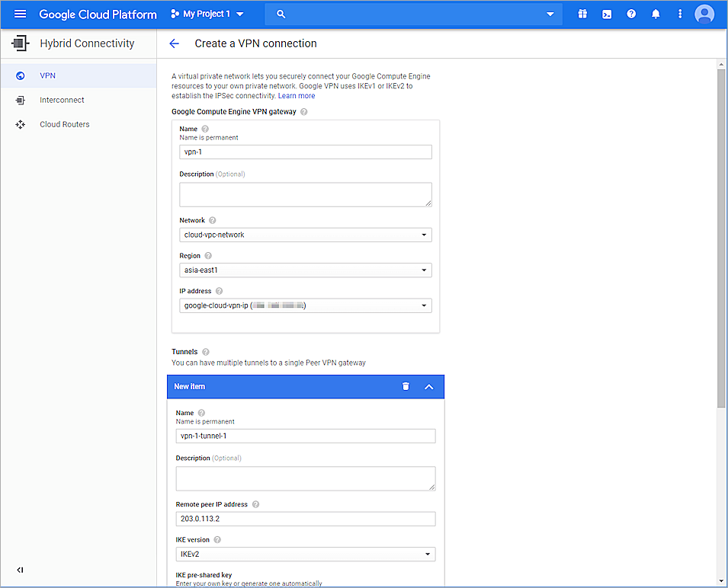Click the Remote peer IP address field
728x588 pixels.
(x=305, y=518)
